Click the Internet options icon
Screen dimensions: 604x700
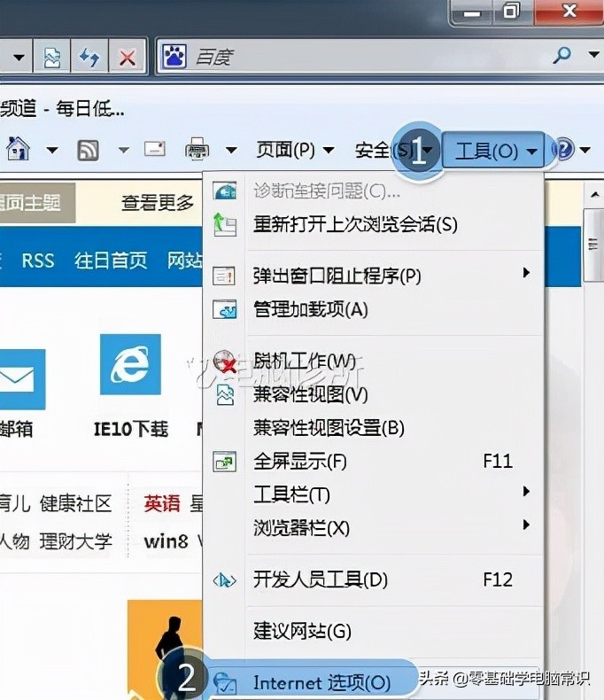click(224, 683)
